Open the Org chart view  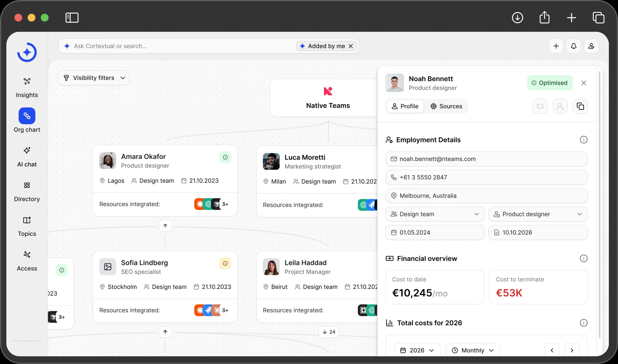click(x=27, y=120)
